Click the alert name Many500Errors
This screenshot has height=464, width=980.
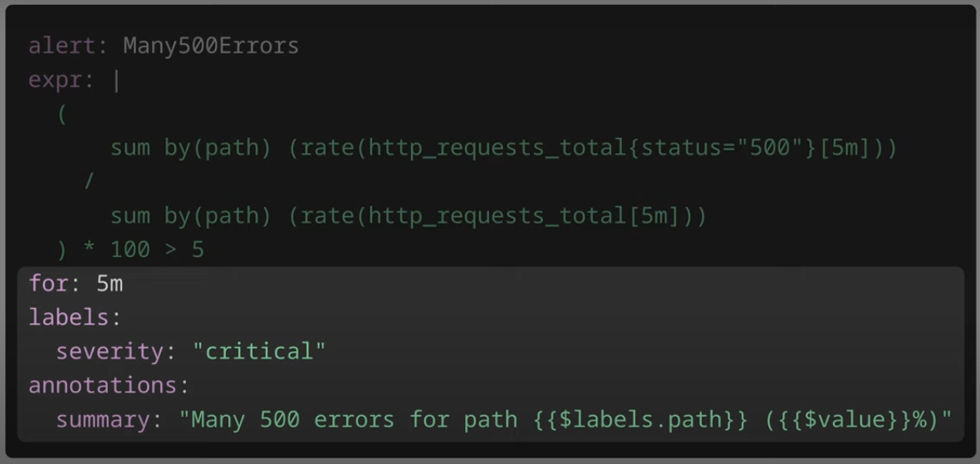pyautogui.click(x=211, y=46)
